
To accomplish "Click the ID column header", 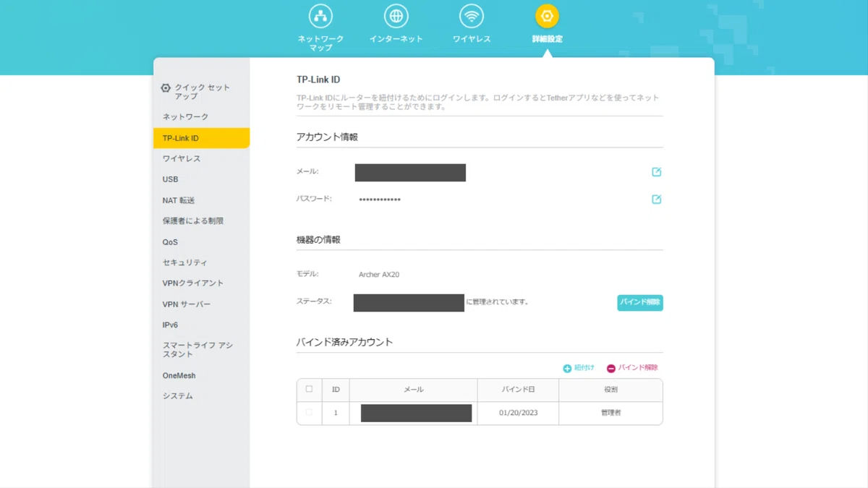I will tap(336, 390).
